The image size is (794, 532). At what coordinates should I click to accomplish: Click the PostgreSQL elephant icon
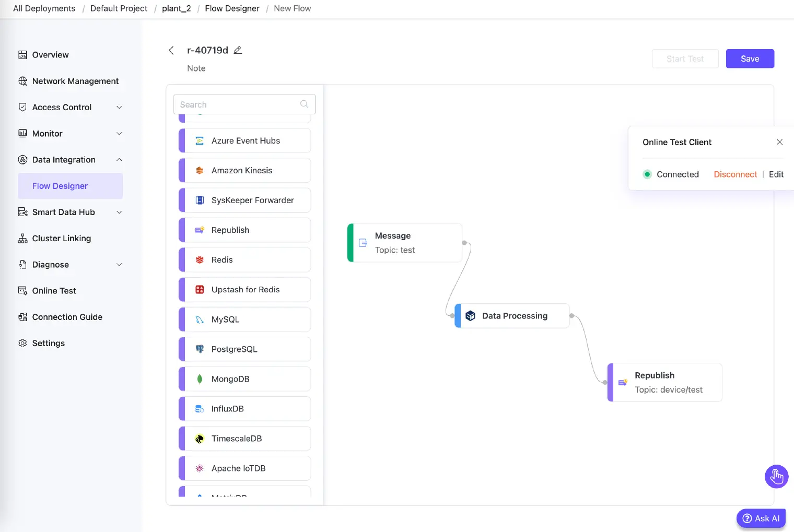200,349
